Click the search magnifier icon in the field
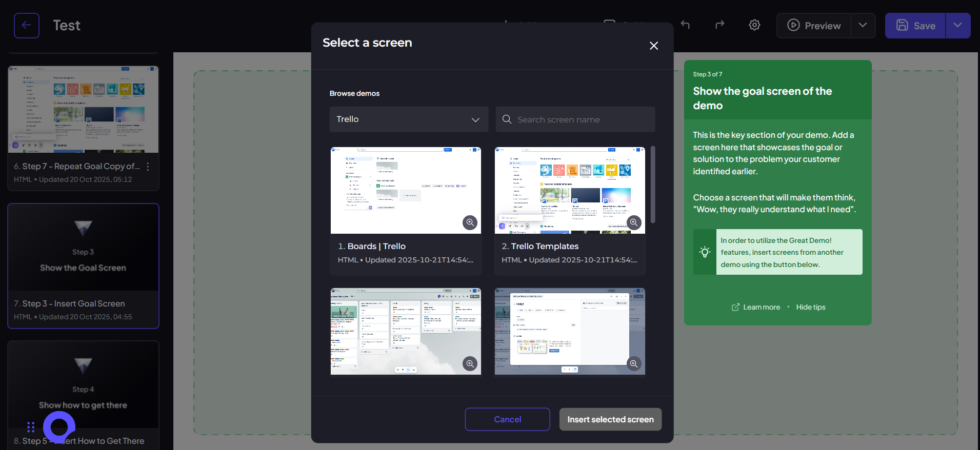This screenshot has height=450, width=980. 507,119
